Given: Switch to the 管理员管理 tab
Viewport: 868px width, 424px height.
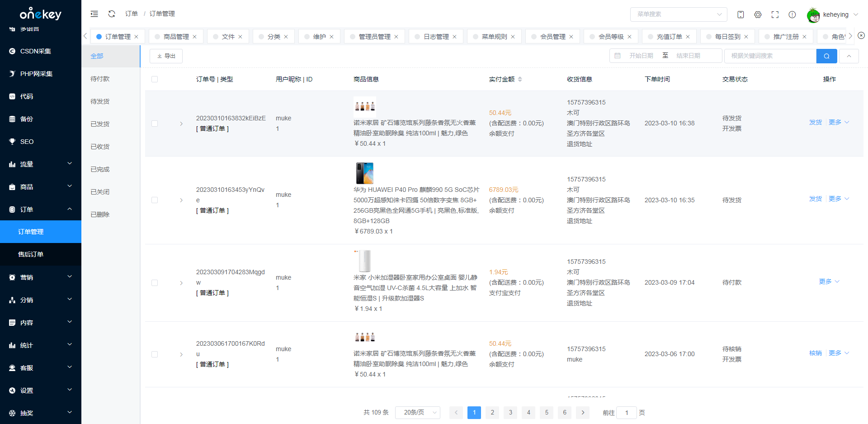Looking at the screenshot, I should 374,37.
